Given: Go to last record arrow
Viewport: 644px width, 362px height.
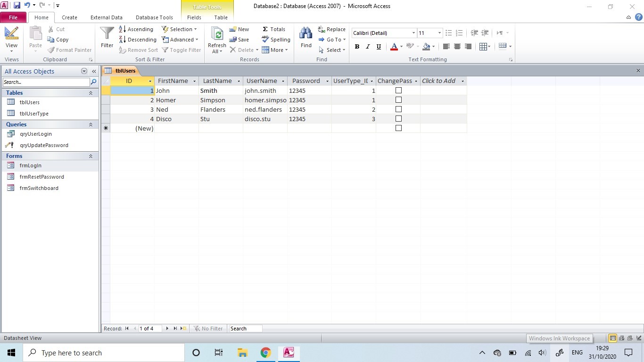Looking at the screenshot, I should pyautogui.click(x=175, y=329).
